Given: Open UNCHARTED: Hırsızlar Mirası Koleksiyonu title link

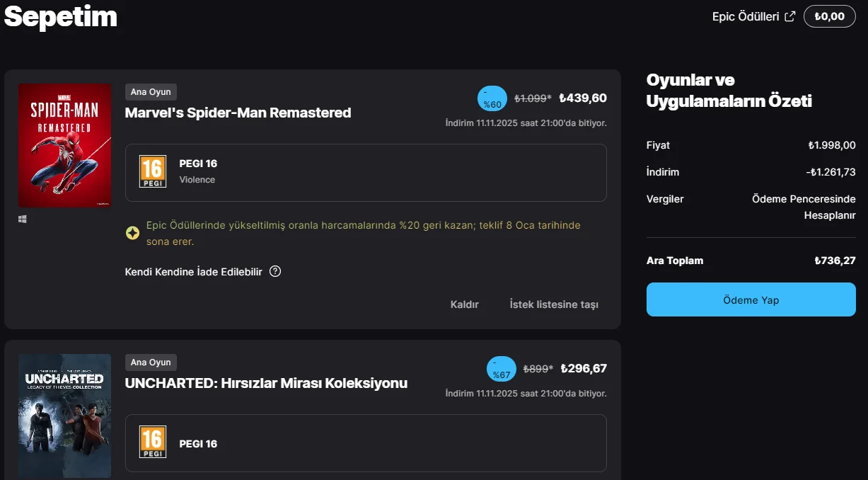Looking at the screenshot, I should (266, 383).
